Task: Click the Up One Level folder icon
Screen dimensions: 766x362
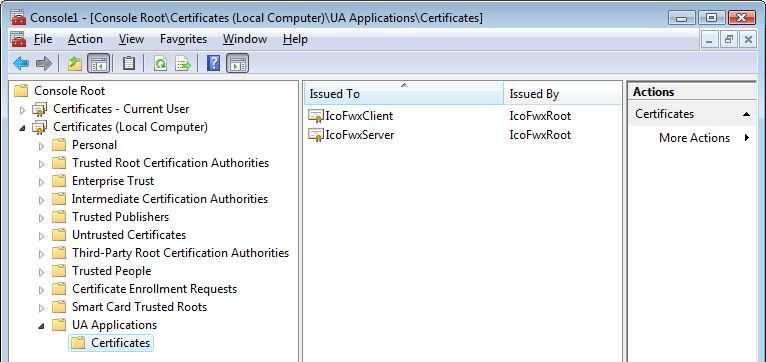Action: [75, 64]
